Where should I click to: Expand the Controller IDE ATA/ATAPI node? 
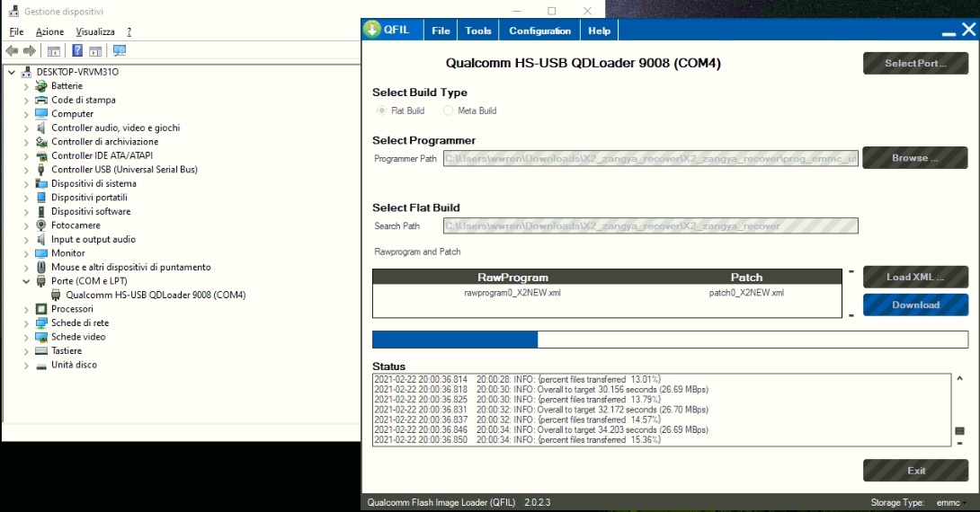click(26, 156)
